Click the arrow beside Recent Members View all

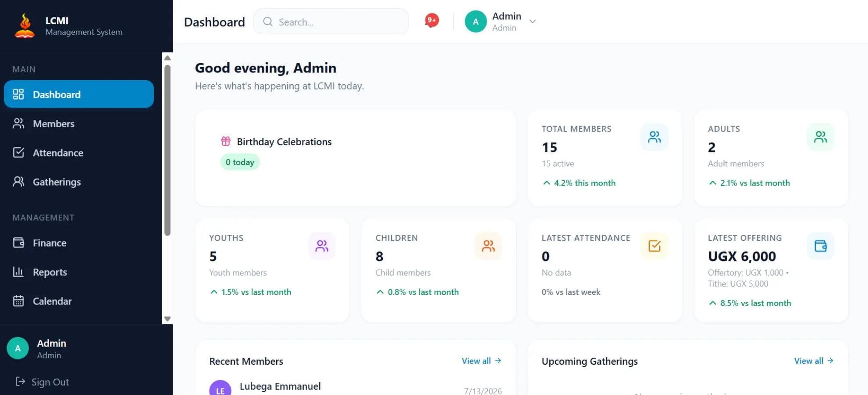[x=498, y=360]
